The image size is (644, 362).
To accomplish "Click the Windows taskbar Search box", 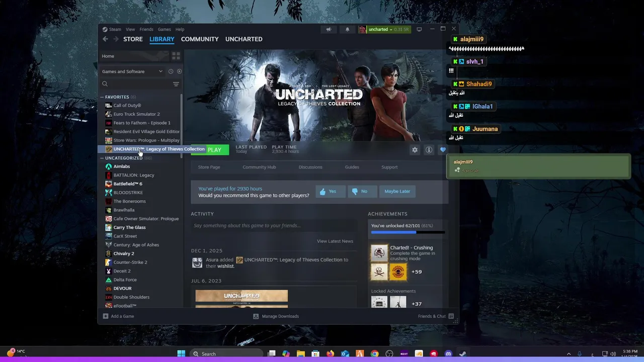I will [226, 354].
